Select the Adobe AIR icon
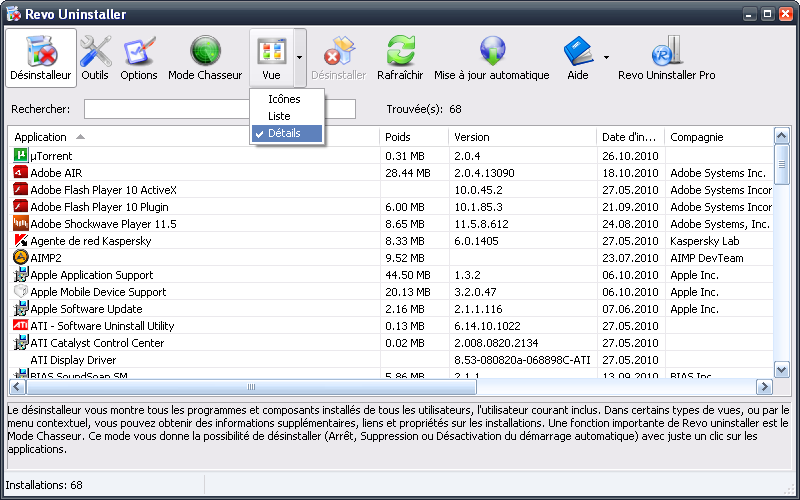 pyautogui.click(x=20, y=172)
